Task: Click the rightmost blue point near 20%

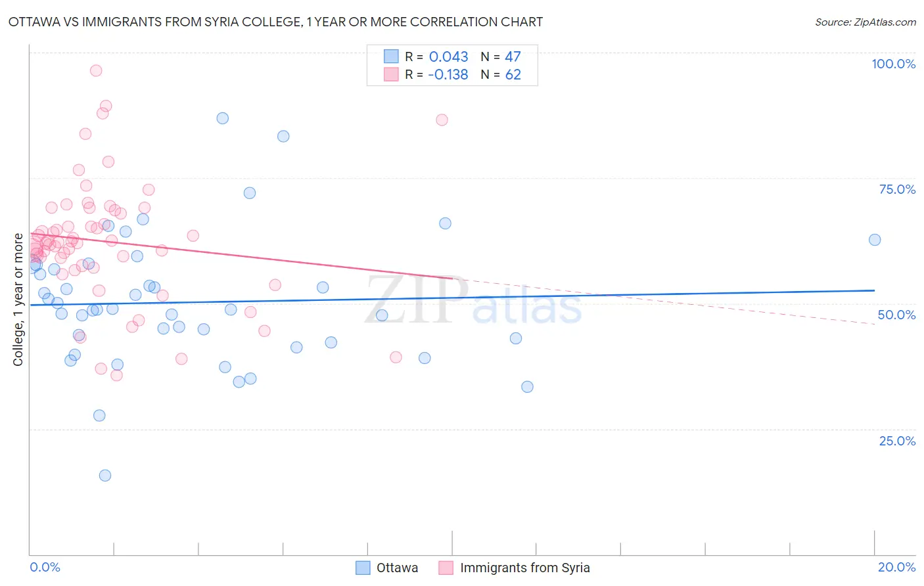Action: click(x=875, y=240)
